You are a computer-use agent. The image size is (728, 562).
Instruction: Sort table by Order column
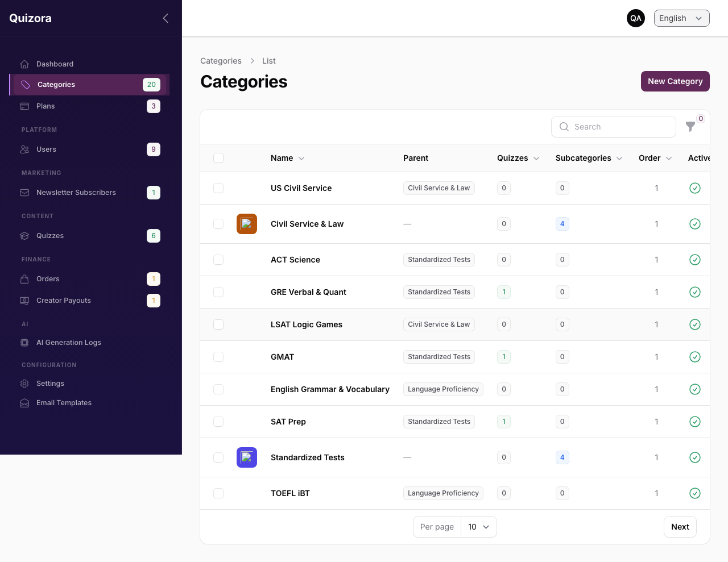pos(655,158)
